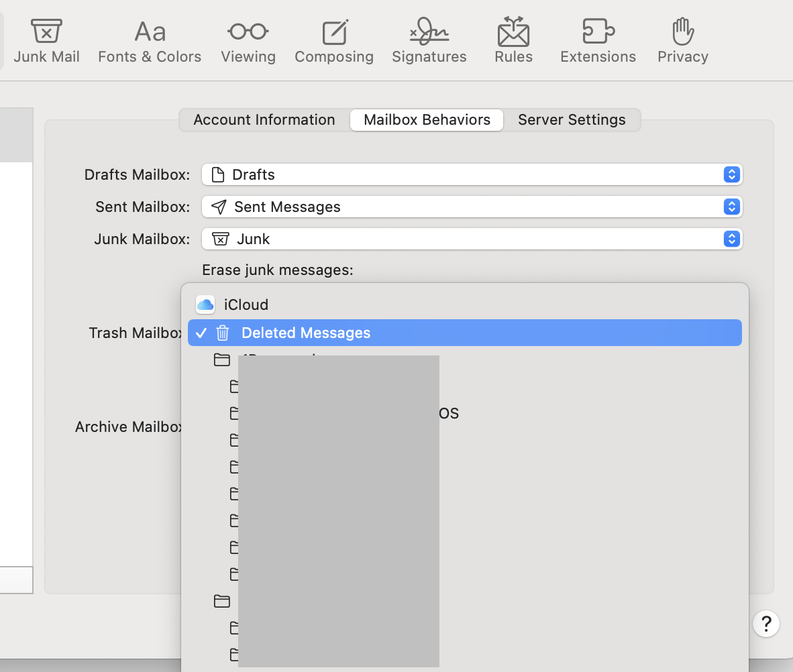This screenshot has height=672, width=793.
Task: Switch to Account Information tab
Action: (264, 120)
